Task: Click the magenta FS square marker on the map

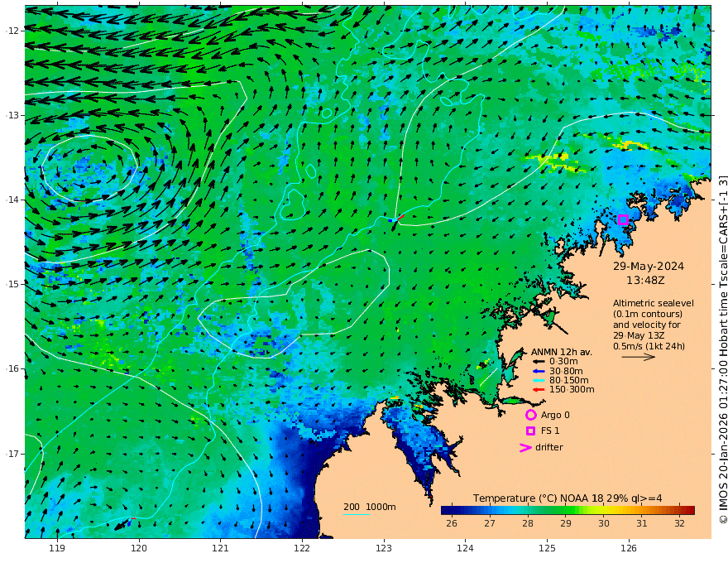Action: [623, 219]
